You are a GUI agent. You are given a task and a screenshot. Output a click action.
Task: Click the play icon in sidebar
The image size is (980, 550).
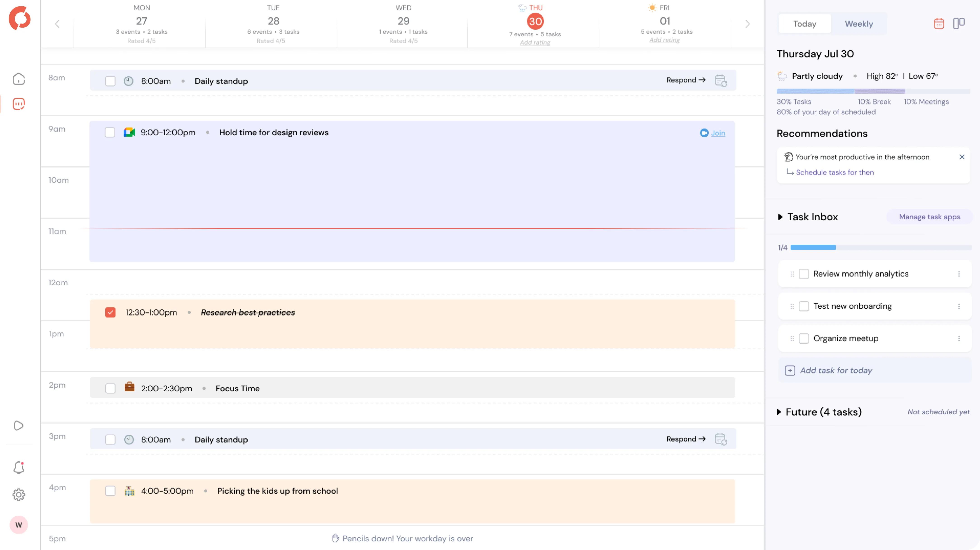pyautogui.click(x=19, y=425)
